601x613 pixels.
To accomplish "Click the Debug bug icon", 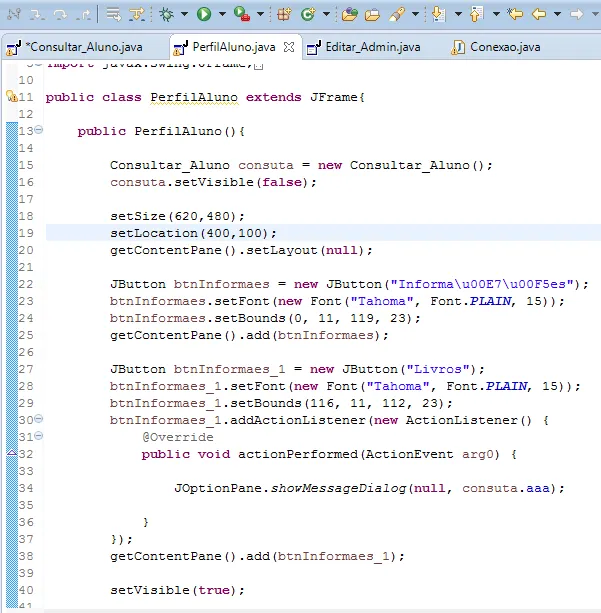I will point(167,14).
